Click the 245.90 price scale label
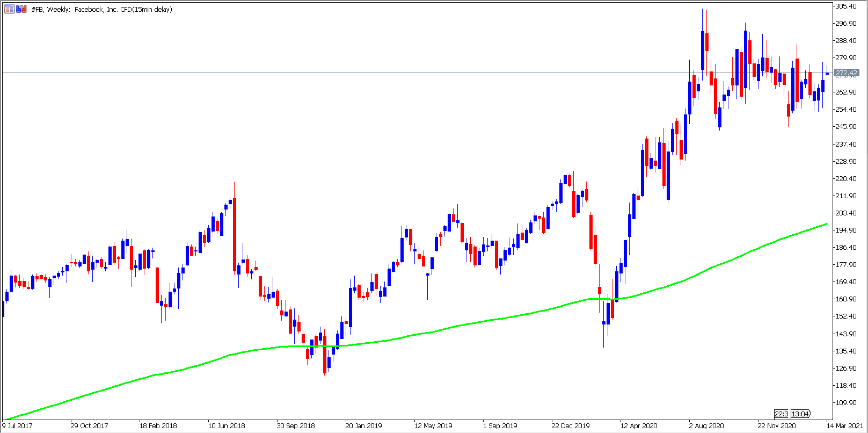Image resolution: width=868 pixels, height=433 pixels. tap(846, 126)
